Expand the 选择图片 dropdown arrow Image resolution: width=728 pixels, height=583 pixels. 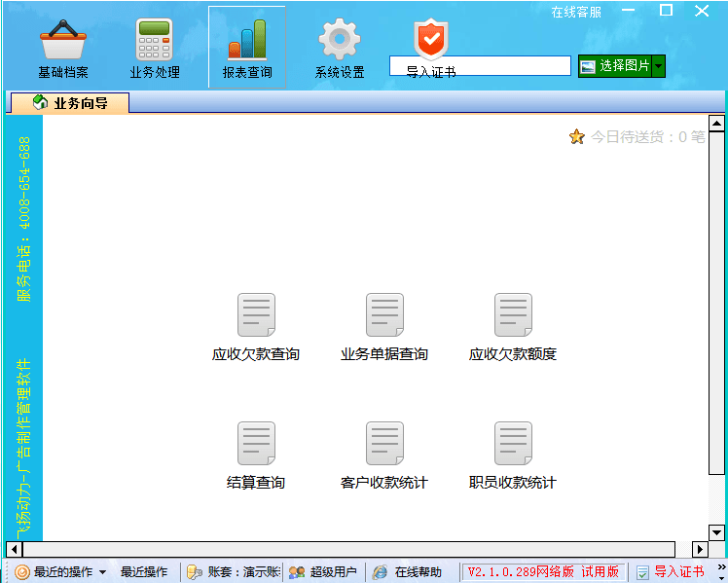coord(659,66)
